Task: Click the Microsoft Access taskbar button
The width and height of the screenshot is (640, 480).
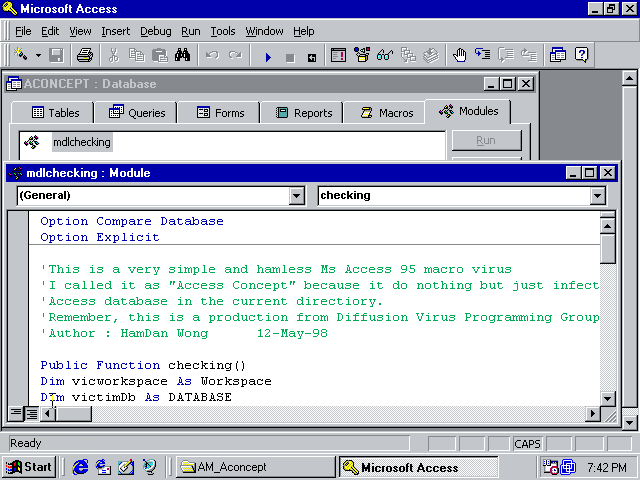Action: (x=418, y=467)
